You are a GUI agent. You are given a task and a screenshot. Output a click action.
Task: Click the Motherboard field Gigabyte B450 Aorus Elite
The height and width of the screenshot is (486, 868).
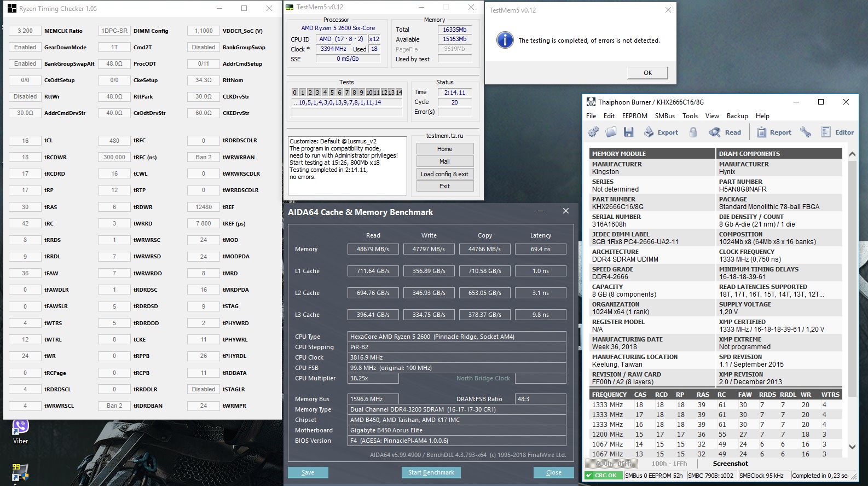(x=457, y=430)
